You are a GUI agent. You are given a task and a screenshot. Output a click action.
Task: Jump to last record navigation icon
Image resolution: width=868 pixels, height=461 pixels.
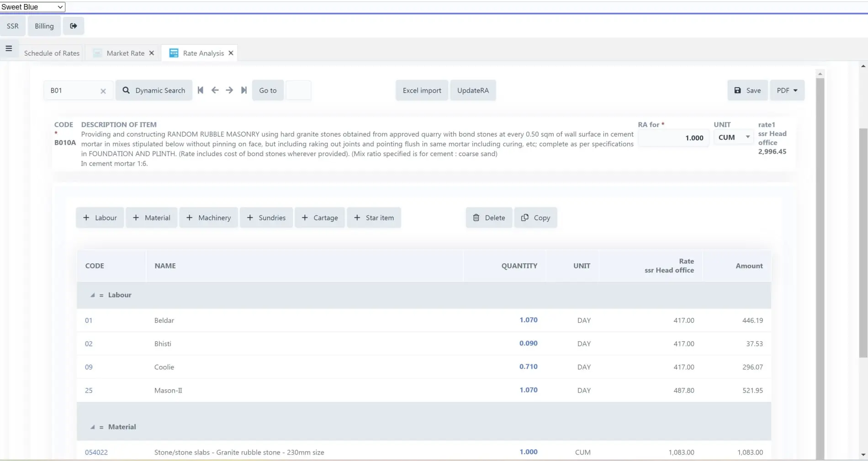tap(244, 90)
